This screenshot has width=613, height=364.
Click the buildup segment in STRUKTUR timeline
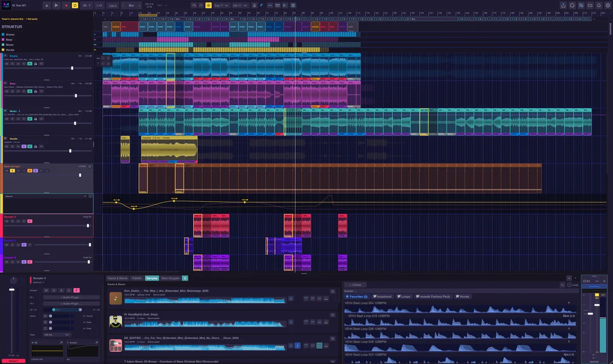[x=116, y=27]
